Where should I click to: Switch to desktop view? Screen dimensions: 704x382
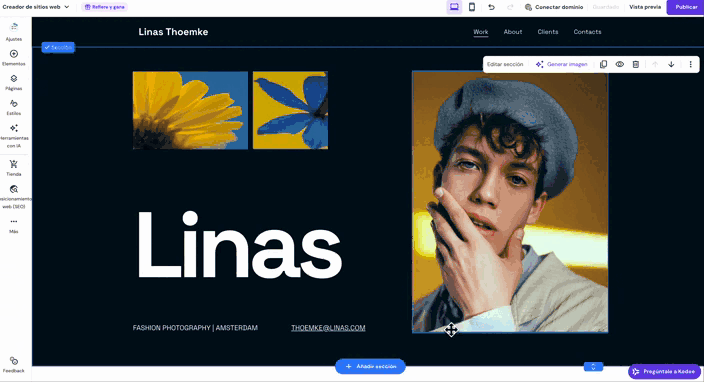(x=454, y=7)
